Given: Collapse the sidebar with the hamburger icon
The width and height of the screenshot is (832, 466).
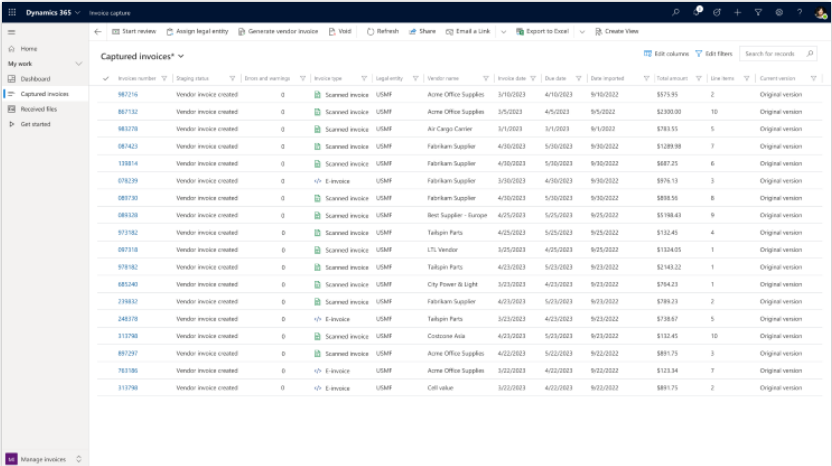Looking at the screenshot, I should (12, 32).
